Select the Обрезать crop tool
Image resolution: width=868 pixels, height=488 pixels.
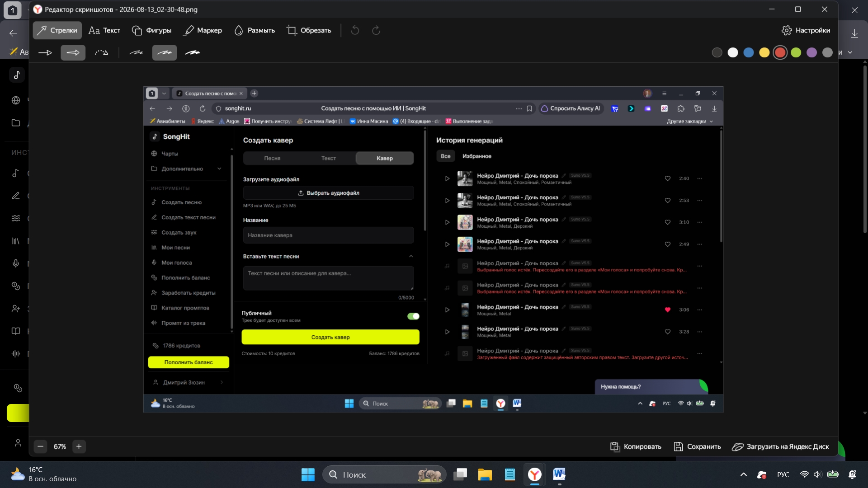tap(309, 30)
